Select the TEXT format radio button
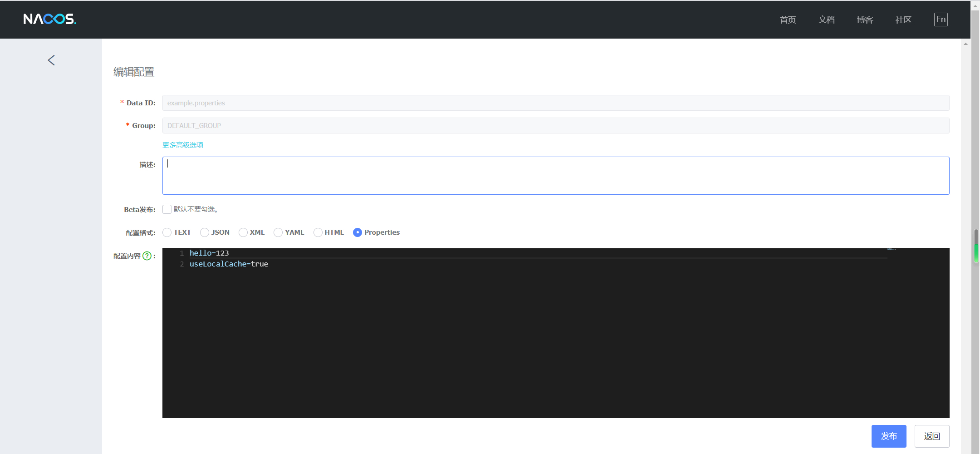This screenshot has width=980, height=454. tap(167, 232)
